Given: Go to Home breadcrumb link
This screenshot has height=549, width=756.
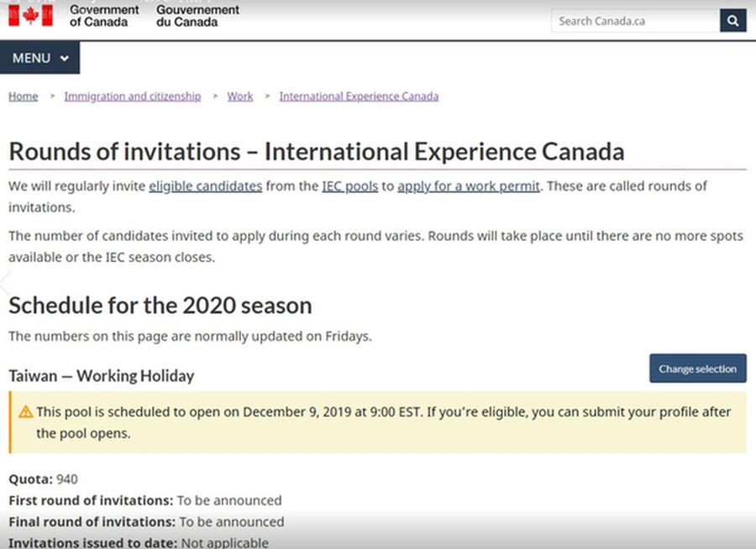Looking at the screenshot, I should tap(23, 97).
